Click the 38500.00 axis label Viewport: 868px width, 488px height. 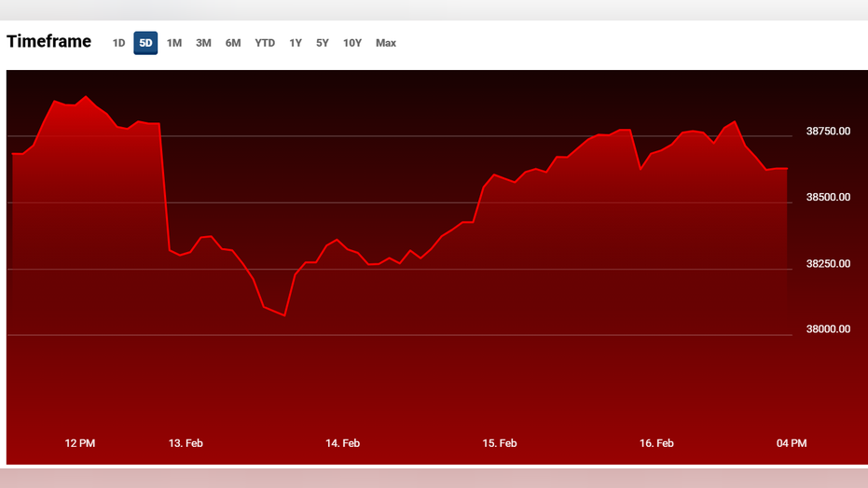point(828,197)
